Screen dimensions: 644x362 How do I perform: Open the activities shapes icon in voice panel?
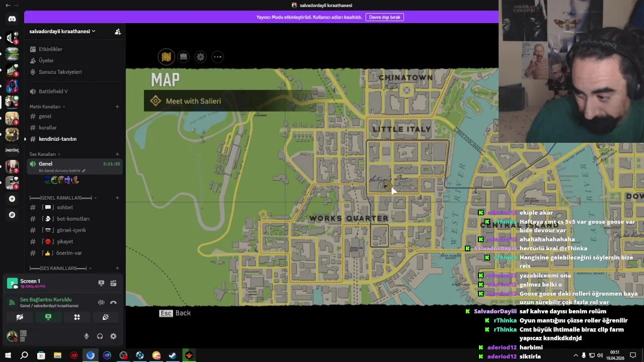point(77,317)
